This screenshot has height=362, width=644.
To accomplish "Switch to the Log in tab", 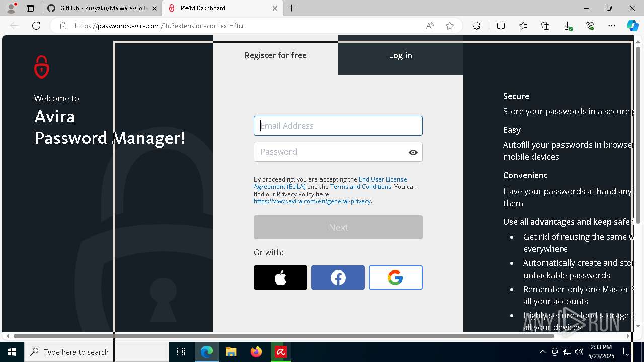I will click(400, 55).
